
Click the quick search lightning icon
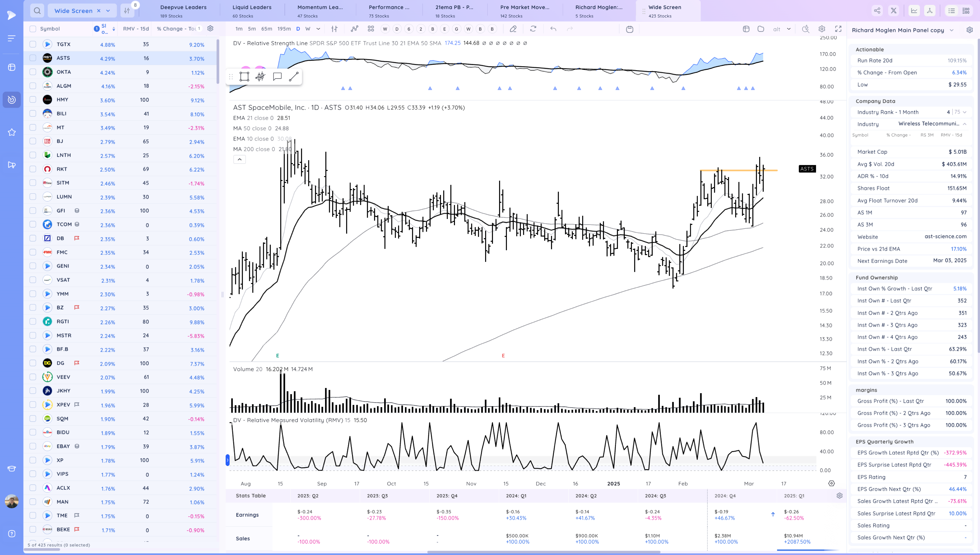(x=806, y=29)
